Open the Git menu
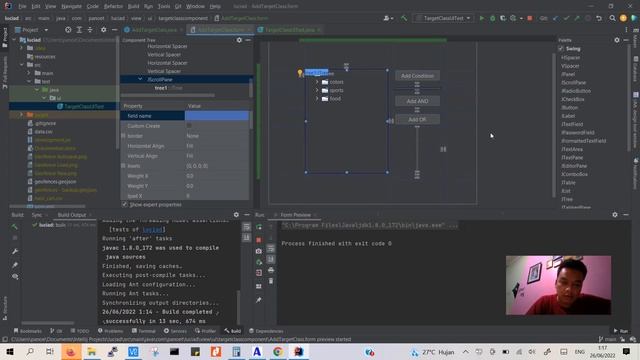 click(x=178, y=7)
